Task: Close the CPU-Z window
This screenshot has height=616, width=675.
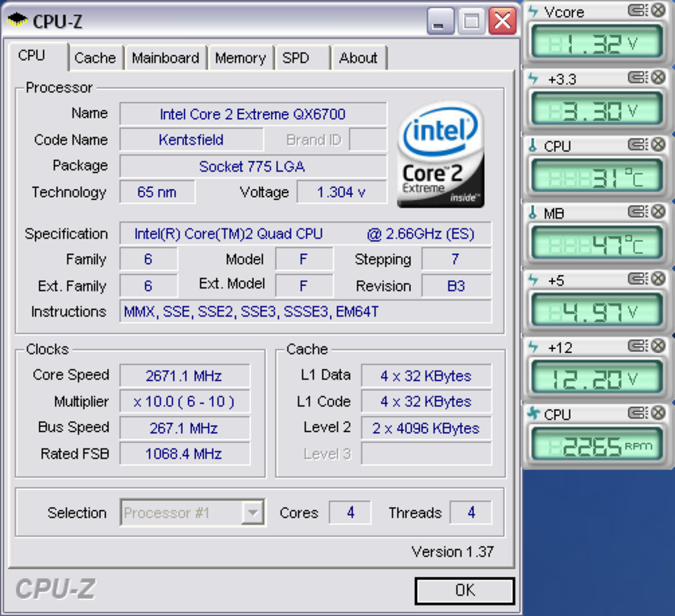Action: pos(502,21)
